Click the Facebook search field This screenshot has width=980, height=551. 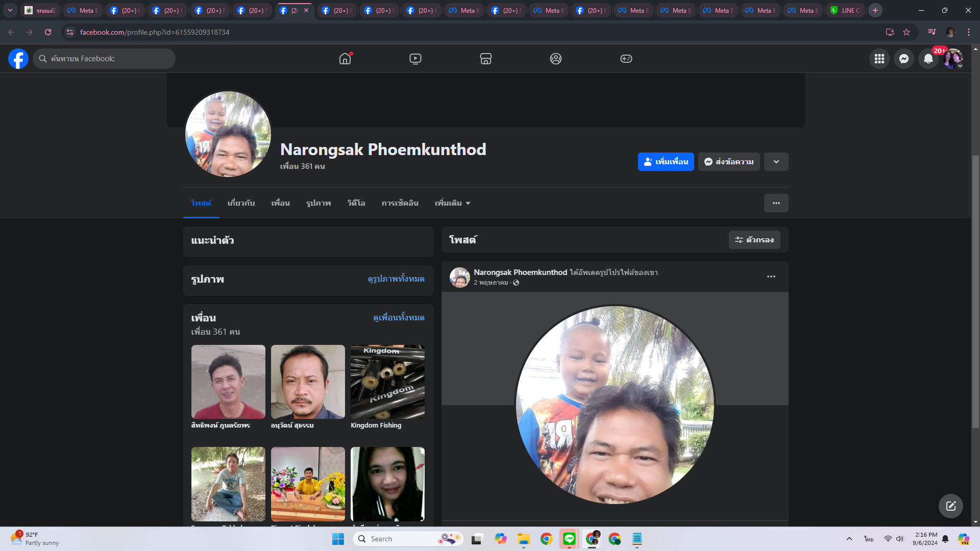coord(104,59)
